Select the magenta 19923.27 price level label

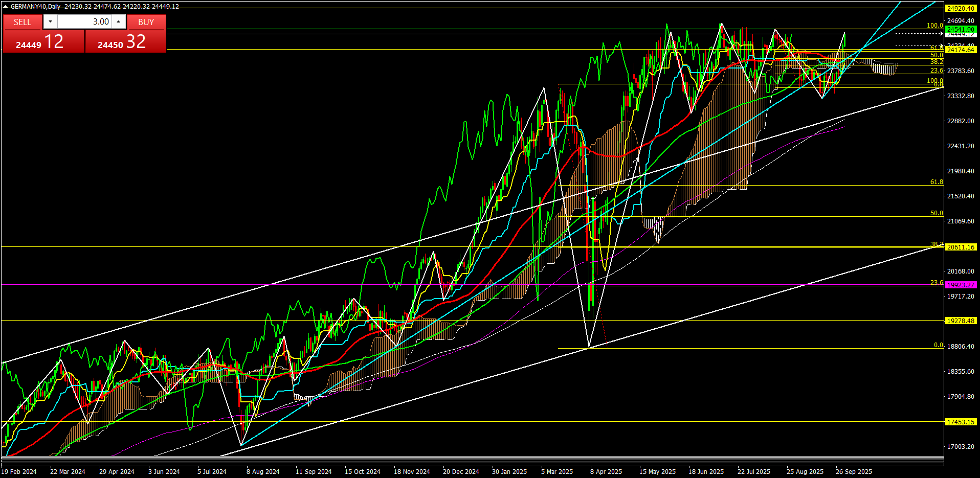(960, 285)
